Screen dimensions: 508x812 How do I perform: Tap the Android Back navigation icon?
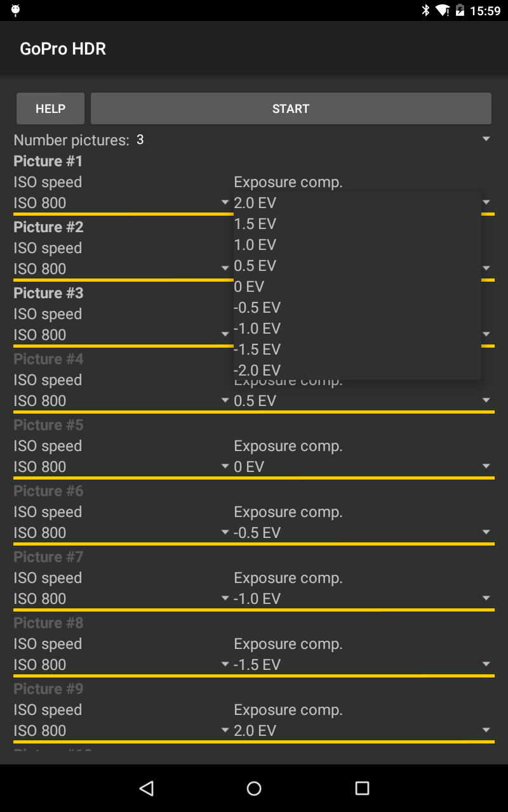pos(147,788)
